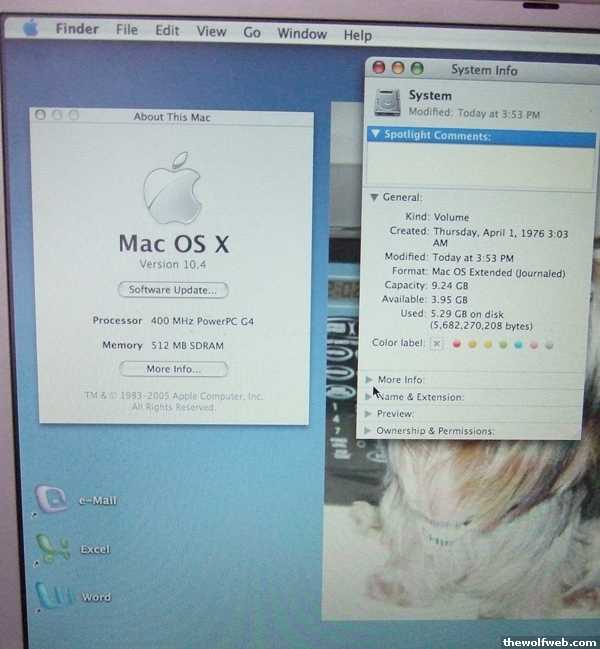600x649 pixels.
Task: Collapse the General section
Action: click(373, 197)
